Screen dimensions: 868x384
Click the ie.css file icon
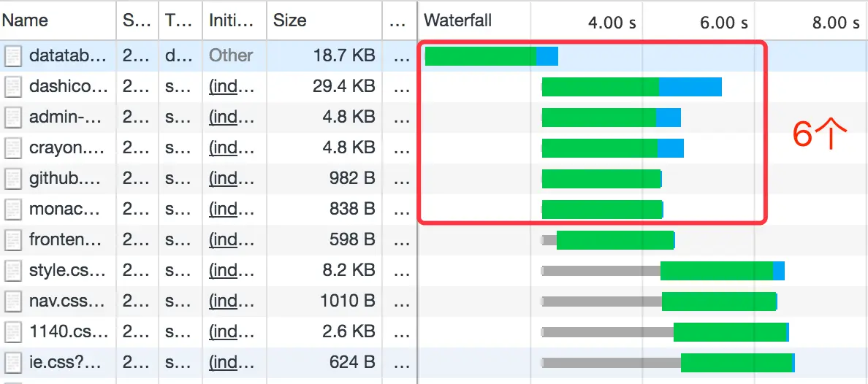13,363
